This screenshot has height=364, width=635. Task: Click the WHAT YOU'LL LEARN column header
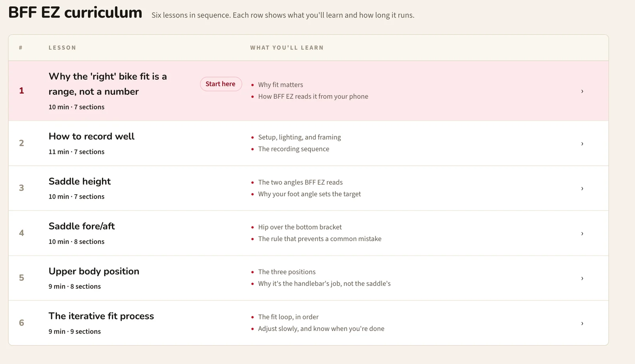(287, 48)
